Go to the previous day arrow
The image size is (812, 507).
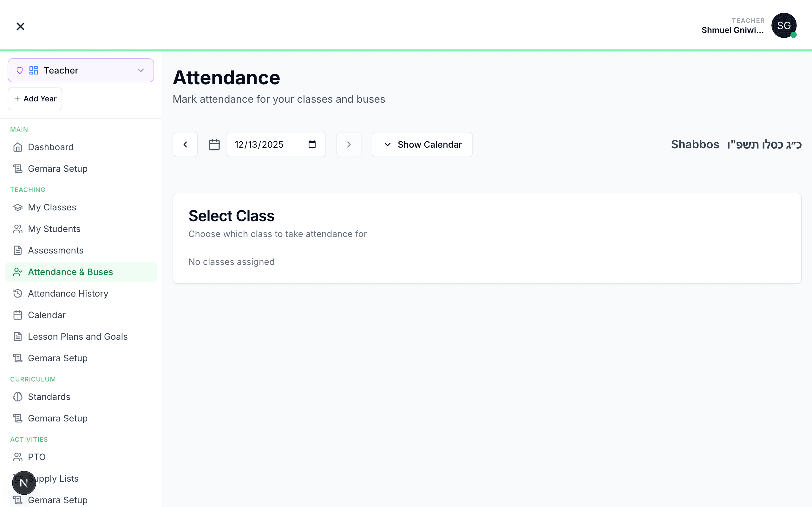pos(185,144)
